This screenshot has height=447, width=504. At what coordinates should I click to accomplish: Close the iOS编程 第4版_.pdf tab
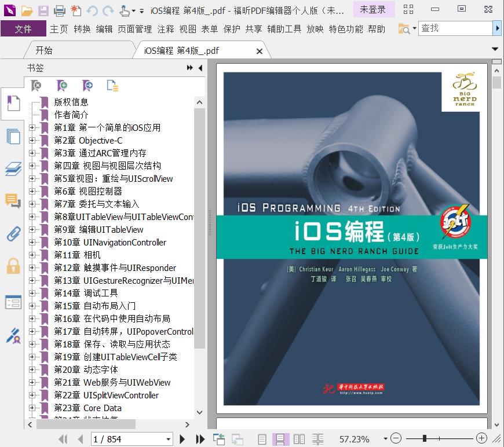click(x=260, y=51)
